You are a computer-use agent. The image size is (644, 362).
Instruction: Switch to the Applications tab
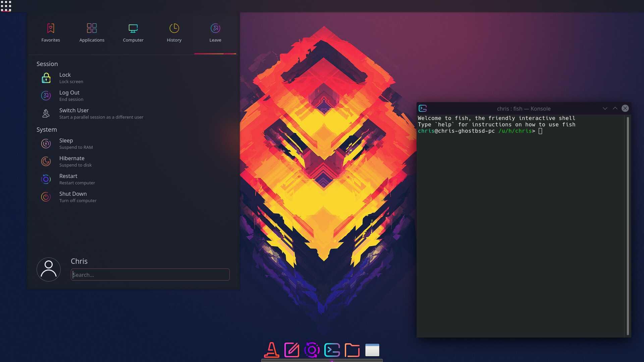[x=92, y=33]
